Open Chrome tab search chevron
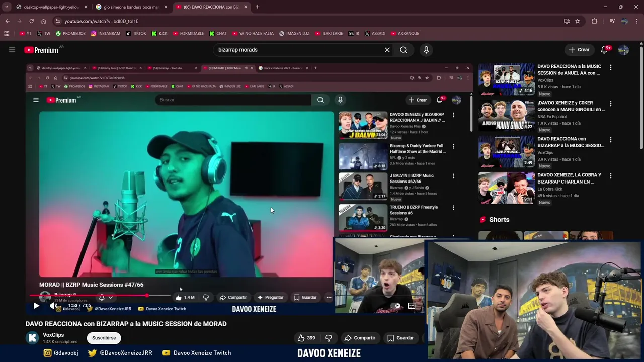The image size is (644, 362). tap(7, 7)
